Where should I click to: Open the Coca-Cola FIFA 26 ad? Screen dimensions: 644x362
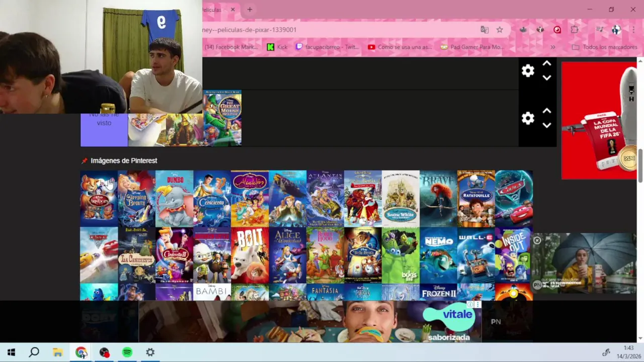coord(599,120)
